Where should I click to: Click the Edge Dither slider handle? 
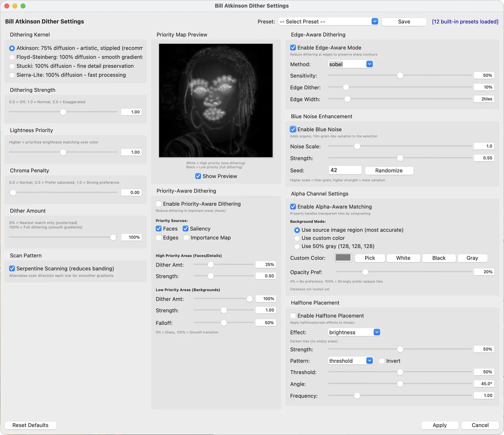346,87
